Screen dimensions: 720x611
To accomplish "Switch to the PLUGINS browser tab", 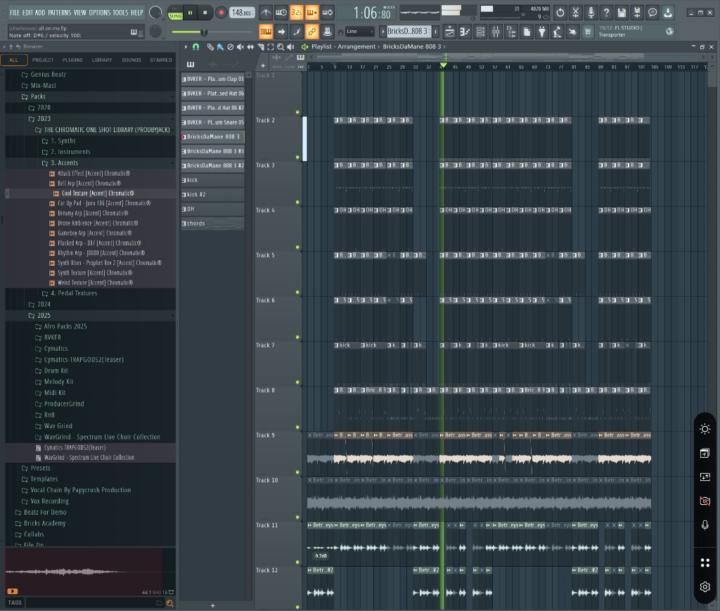I will click(x=72, y=59).
